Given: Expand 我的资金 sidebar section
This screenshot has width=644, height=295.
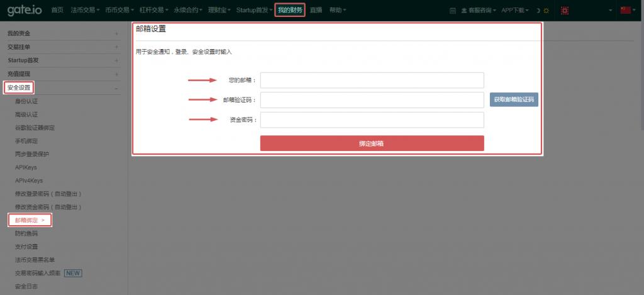Looking at the screenshot, I should tap(62, 34).
